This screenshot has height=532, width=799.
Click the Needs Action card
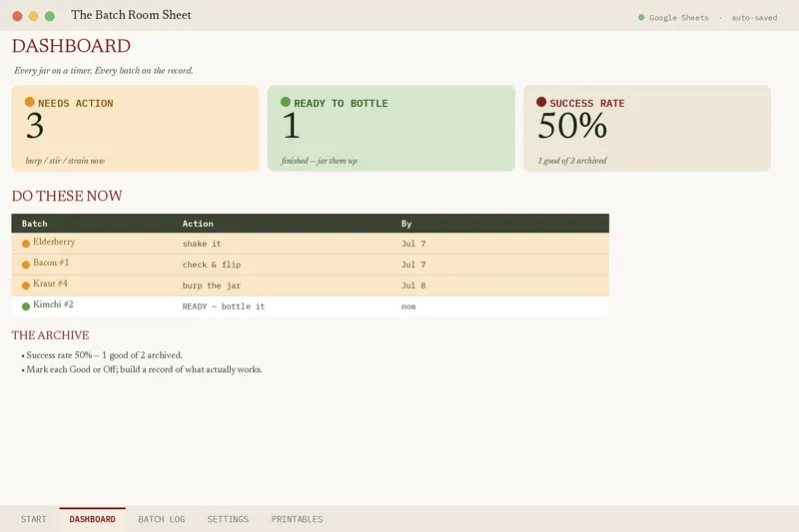click(x=135, y=129)
